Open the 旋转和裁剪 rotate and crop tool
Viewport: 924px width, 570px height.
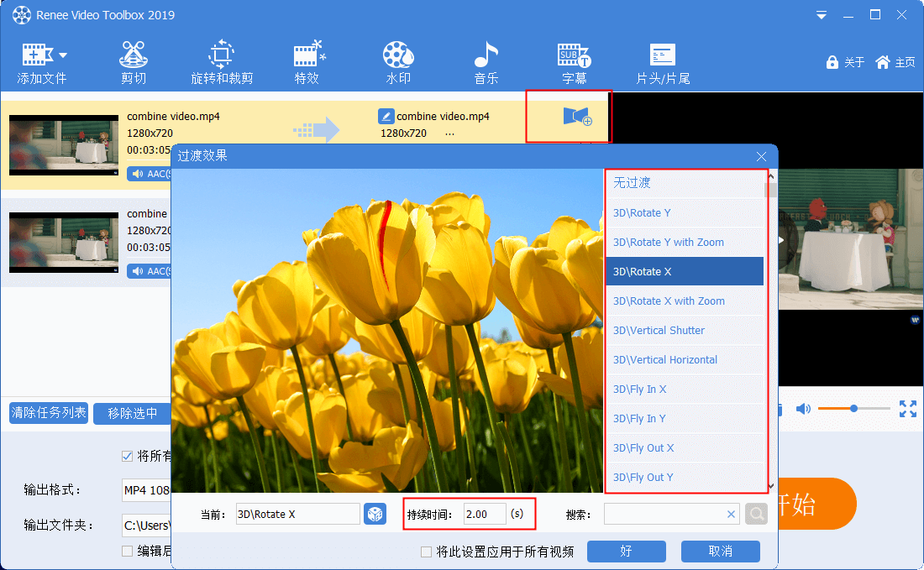click(222, 64)
